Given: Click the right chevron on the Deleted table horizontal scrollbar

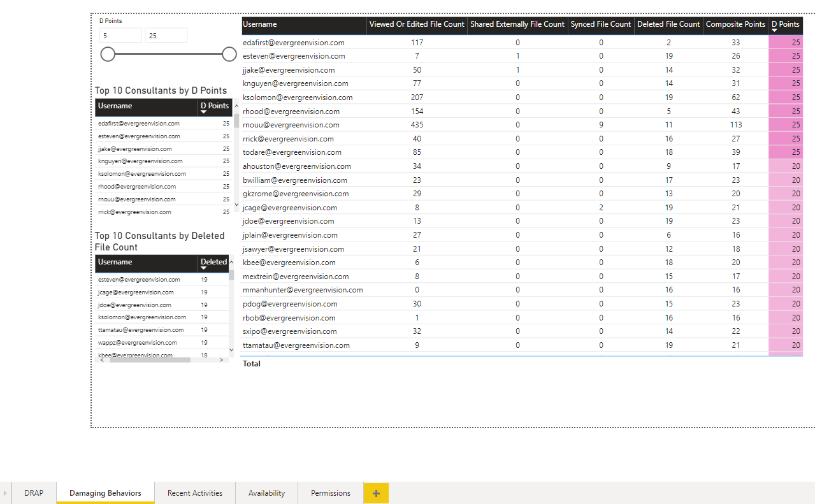Looking at the screenshot, I should [x=220, y=358].
